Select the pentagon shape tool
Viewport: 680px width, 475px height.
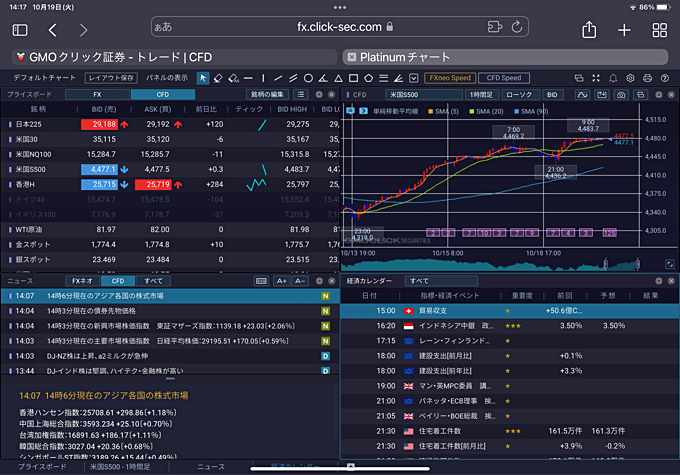point(368,78)
